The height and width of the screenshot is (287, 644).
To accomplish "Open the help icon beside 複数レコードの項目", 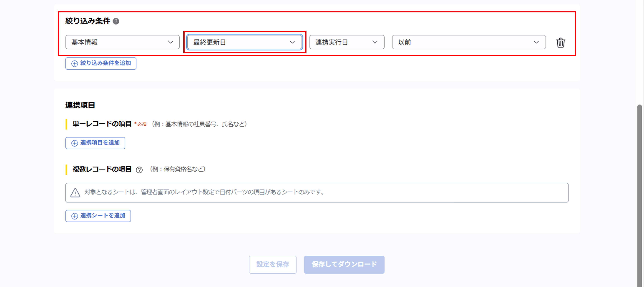I will [139, 170].
